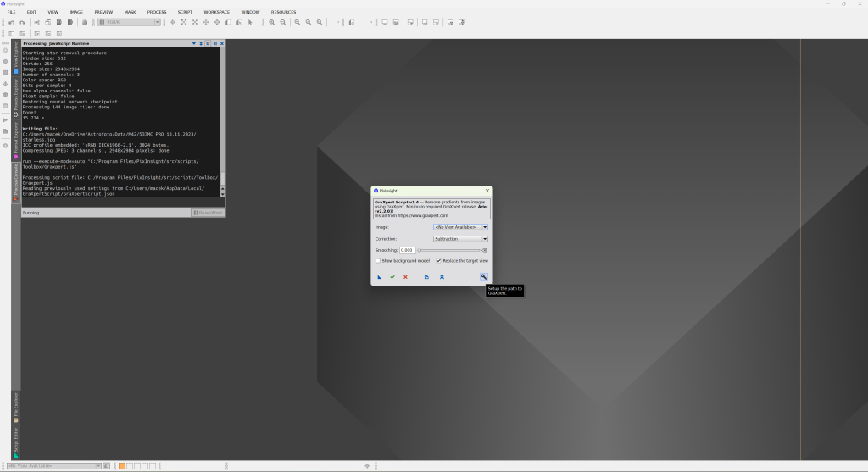The width and height of the screenshot is (868, 472).
Task: Open the RGB/K channel dropdown in toolbar
Action: pyautogui.click(x=129, y=22)
